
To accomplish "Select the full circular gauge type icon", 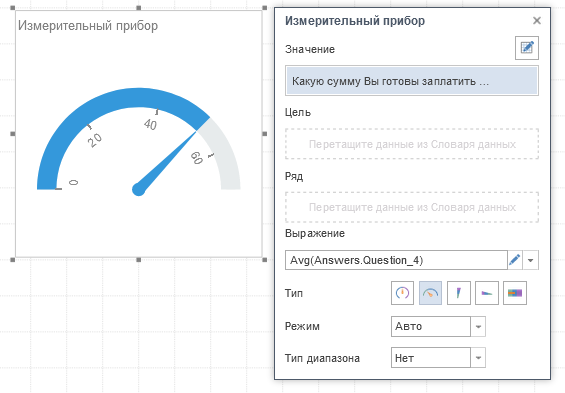I will (402, 293).
